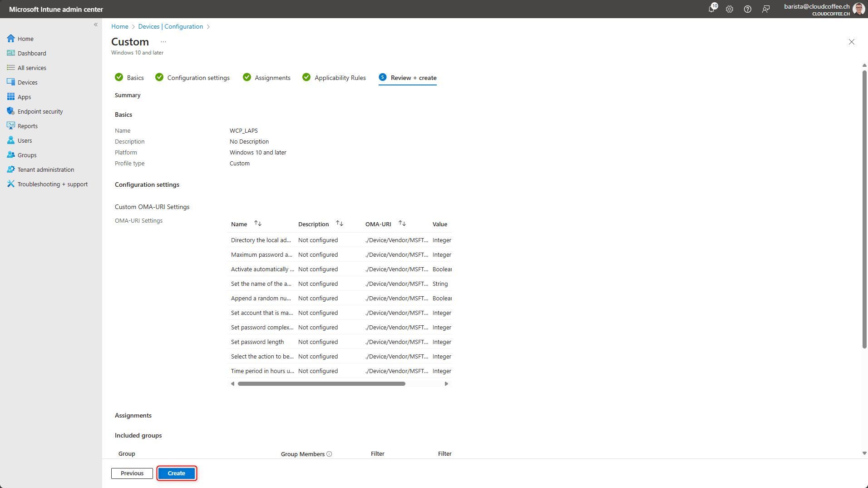Open Troubleshooting + support
Screen dimensions: 868x488
(53, 184)
